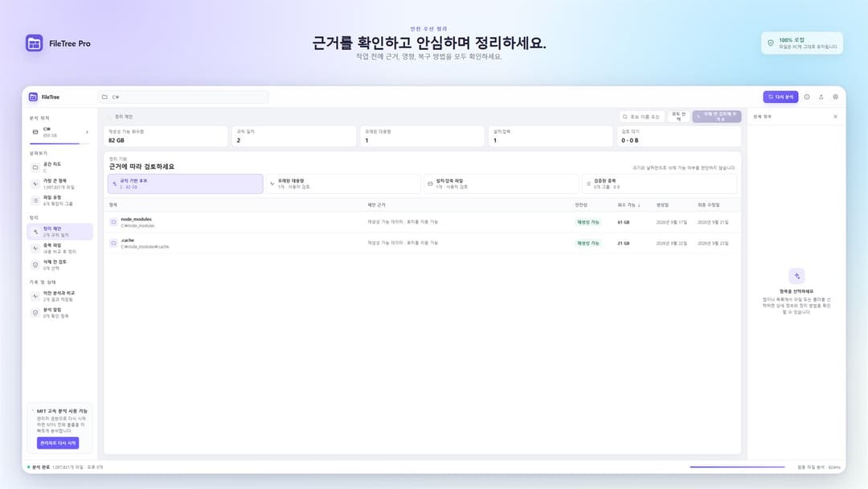Open 삭제 전 검토 in the sidebar
The width and height of the screenshot is (868, 489).
click(59, 265)
